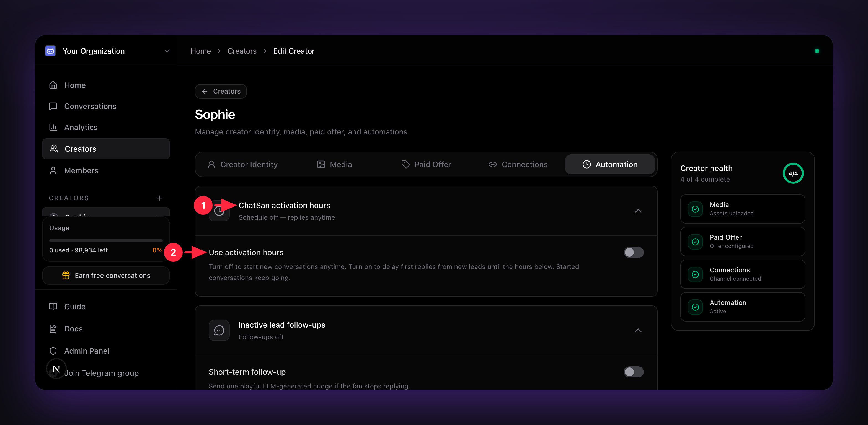
Task: Click the Media tab image icon
Action: (321, 164)
